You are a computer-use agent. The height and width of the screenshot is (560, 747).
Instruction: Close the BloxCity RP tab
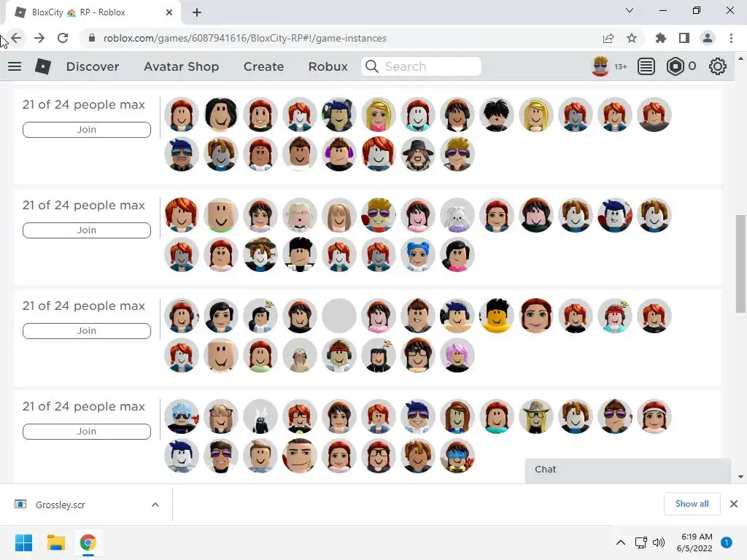tap(169, 12)
